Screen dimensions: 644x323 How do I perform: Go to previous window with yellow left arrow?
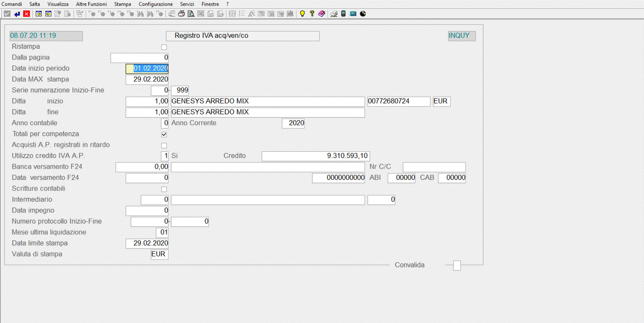[39, 14]
